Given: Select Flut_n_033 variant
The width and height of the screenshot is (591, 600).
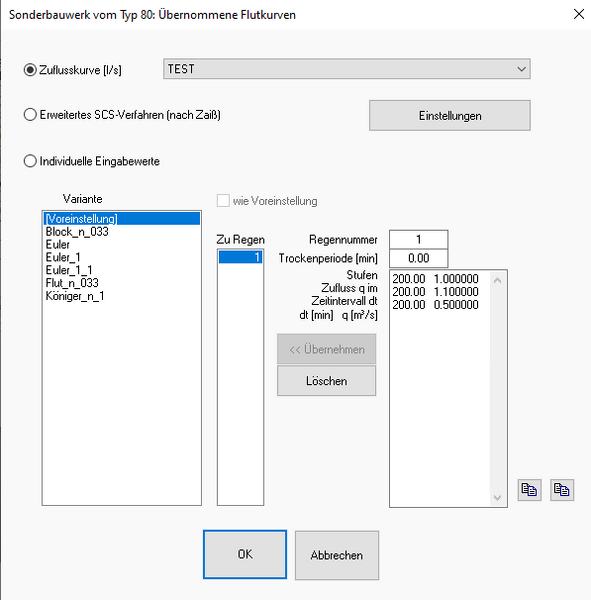Looking at the screenshot, I should 122,283.
